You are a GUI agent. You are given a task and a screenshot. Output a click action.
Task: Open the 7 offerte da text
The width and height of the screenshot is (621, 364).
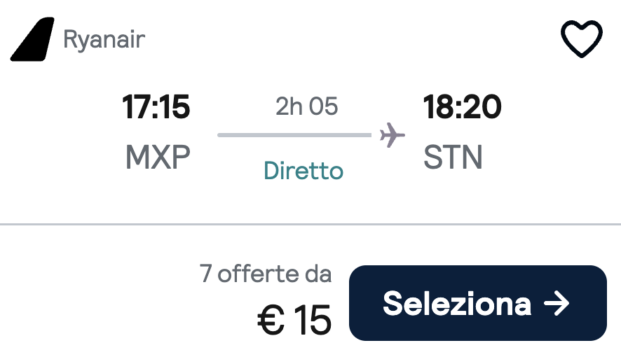pyautogui.click(x=266, y=274)
